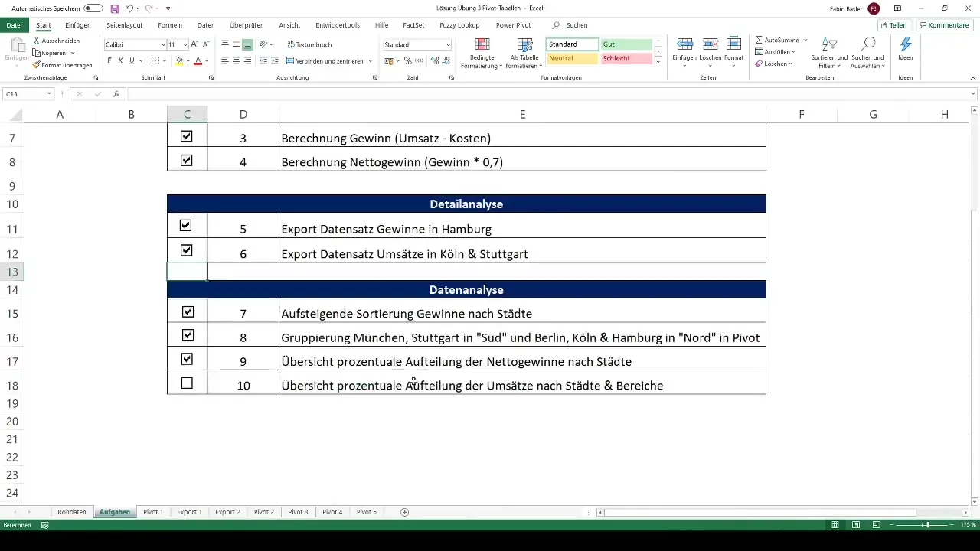980x551 pixels.
Task: Click the center text horizontally icon
Action: (237, 60)
